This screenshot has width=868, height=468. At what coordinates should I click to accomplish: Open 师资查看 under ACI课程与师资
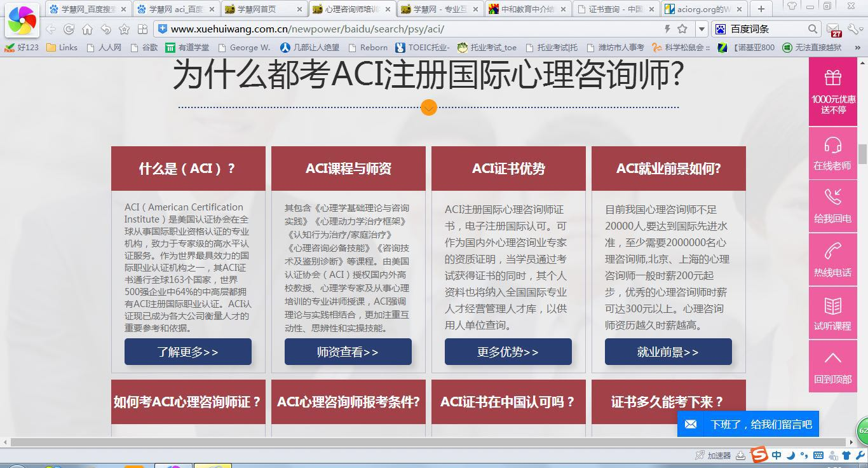[348, 352]
